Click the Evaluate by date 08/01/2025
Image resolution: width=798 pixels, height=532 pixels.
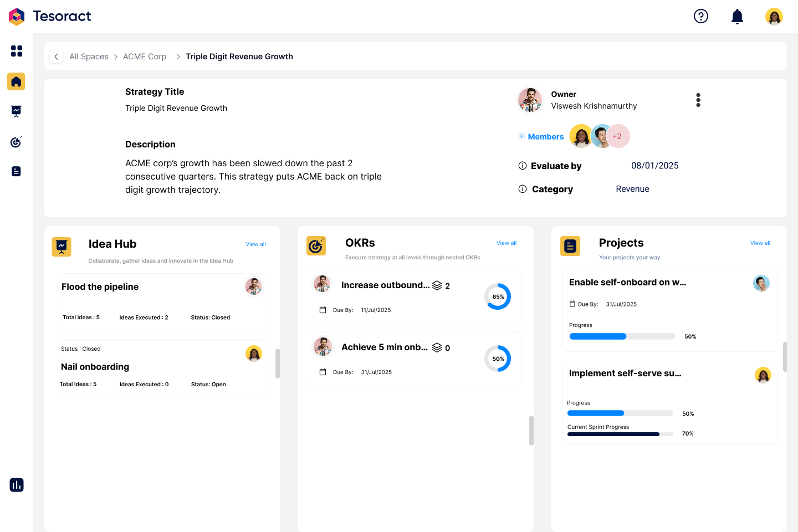click(x=655, y=166)
